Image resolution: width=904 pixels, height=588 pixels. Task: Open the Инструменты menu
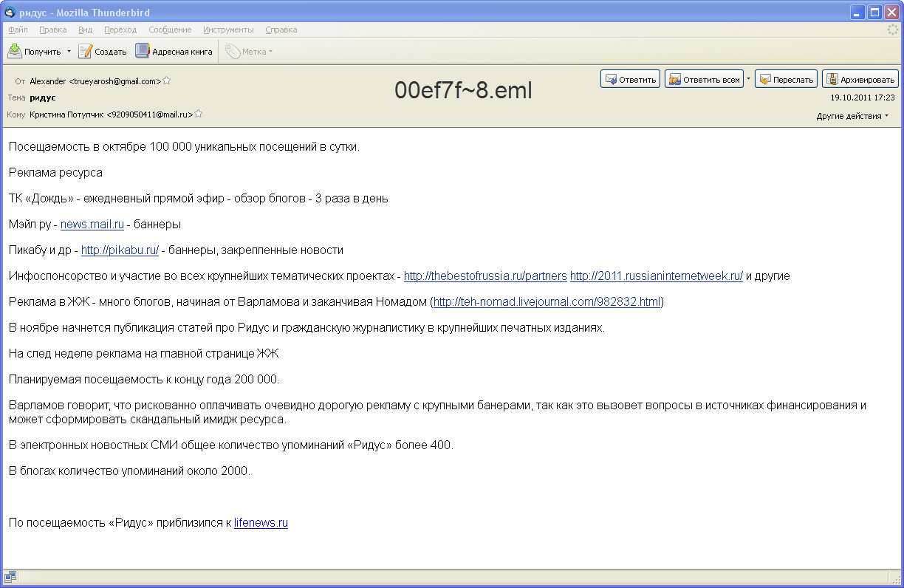click(228, 30)
